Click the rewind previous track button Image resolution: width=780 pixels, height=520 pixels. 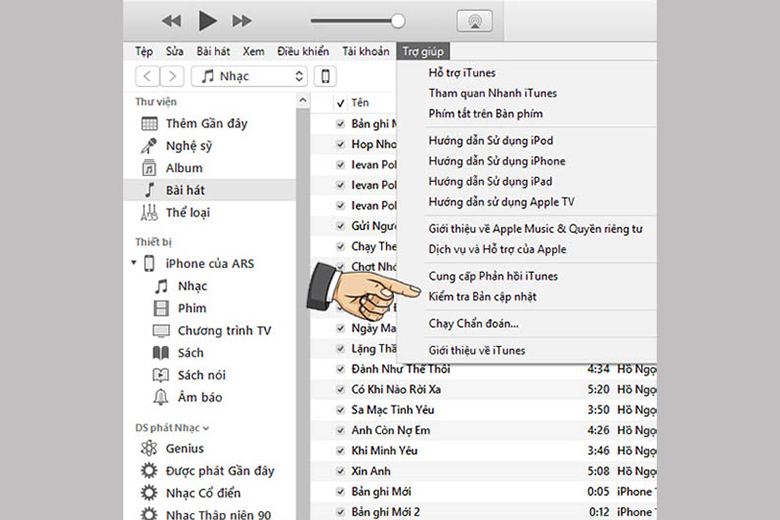pyautogui.click(x=172, y=21)
